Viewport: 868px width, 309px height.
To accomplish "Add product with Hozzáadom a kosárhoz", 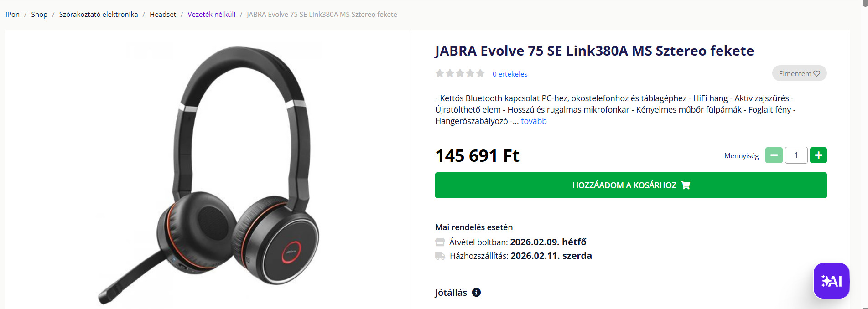I will coord(631,185).
